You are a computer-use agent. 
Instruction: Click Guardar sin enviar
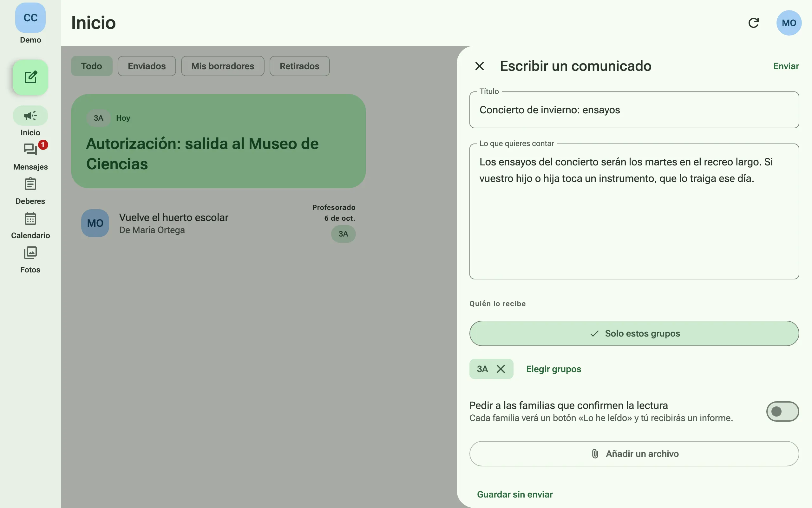pyautogui.click(x=515, y=494)
